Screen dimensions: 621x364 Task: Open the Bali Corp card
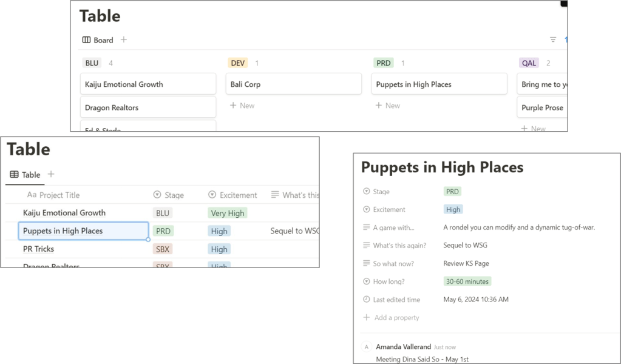[x=293, y=84]
